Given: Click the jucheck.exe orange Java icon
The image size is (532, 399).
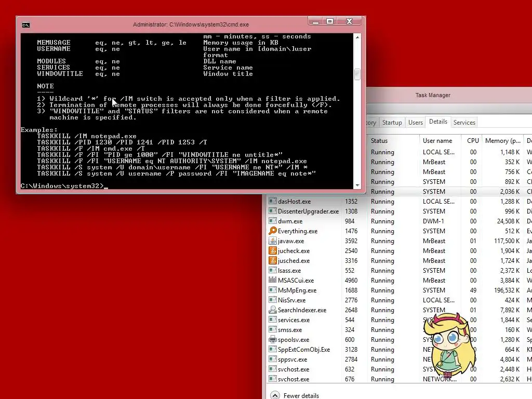Looking at the screenshot, I should point(272,250).
